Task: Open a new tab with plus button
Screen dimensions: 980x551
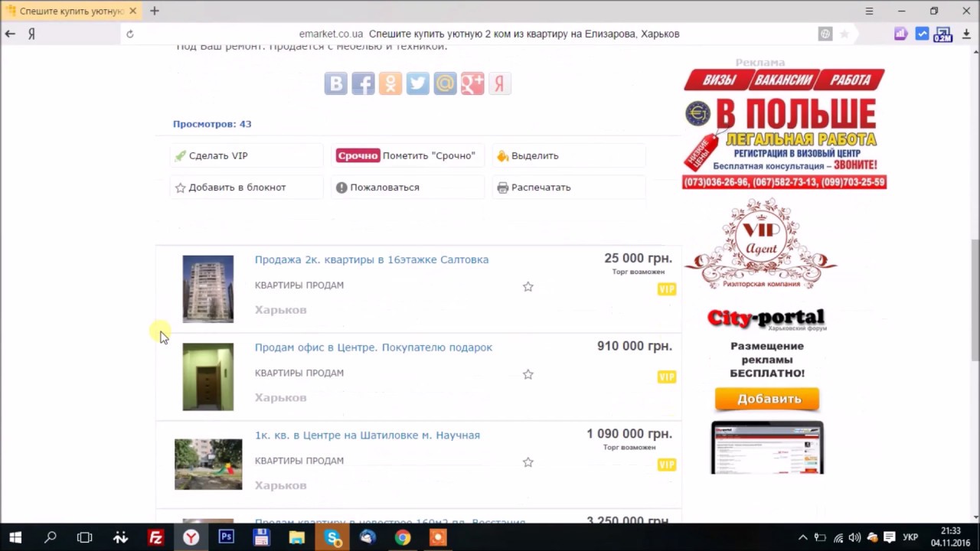Action: click(155, 11)
